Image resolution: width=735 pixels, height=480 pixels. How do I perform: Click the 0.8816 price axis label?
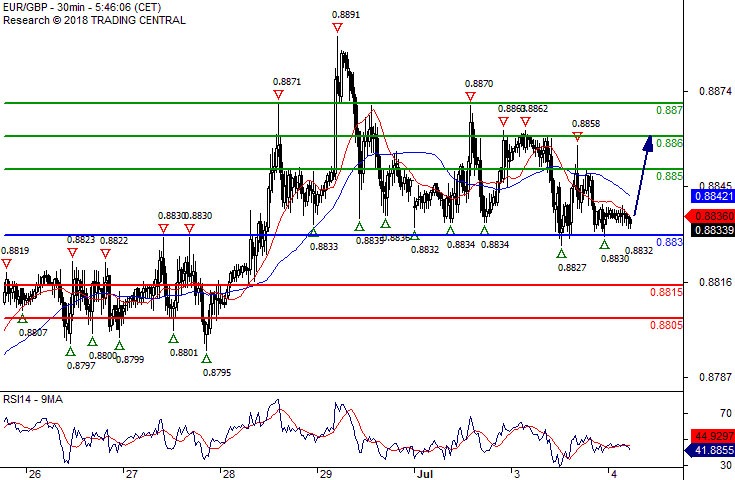click(715, 282)
